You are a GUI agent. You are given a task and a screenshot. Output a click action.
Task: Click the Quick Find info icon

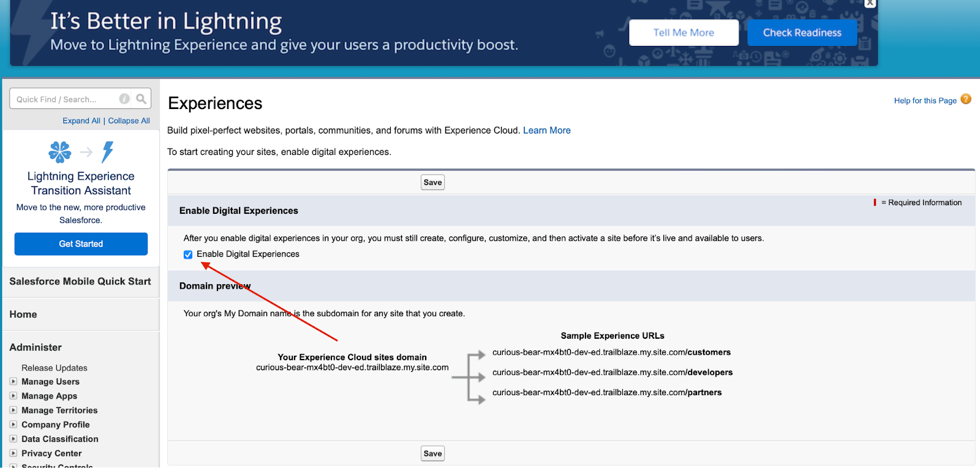[x=124, y=99]
